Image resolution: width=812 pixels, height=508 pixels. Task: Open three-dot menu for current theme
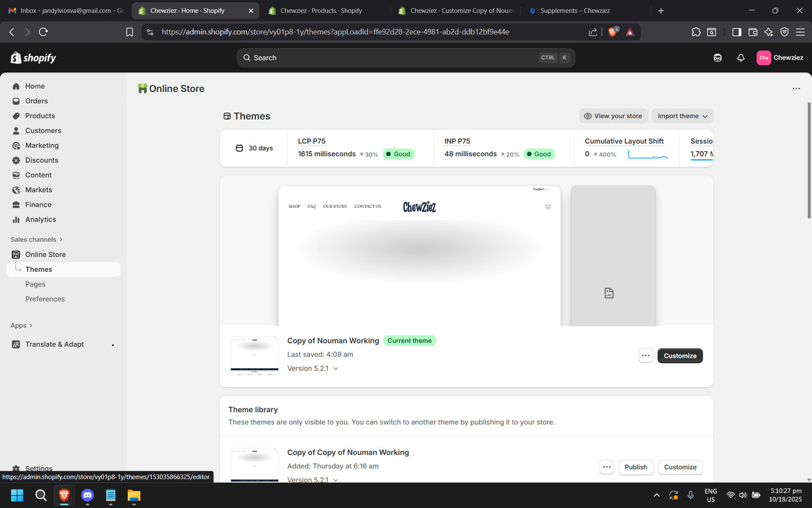click(x=645, y=356)
